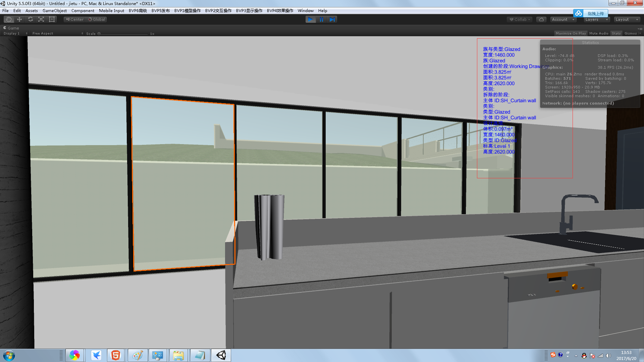Toggle Mute Audio option
Viewport: 644px width, 362px height.
[x=598, y=34]
